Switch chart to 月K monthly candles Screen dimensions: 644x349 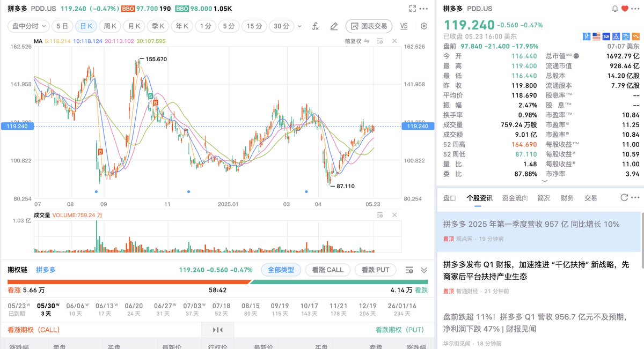point(134,26)
